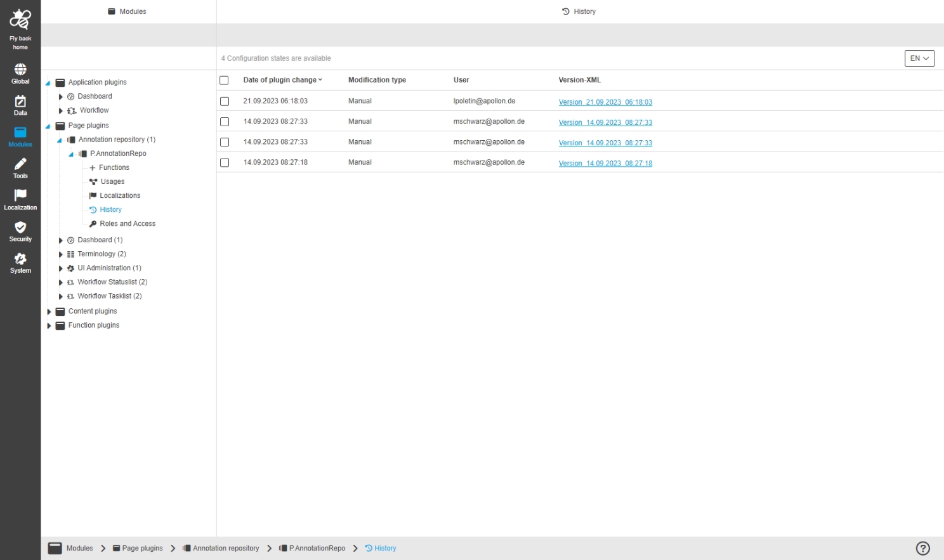Go to P.AnnotationRepo in breadcrumb
This screenshot has height=560, width=944.
(x=312, y=549)
